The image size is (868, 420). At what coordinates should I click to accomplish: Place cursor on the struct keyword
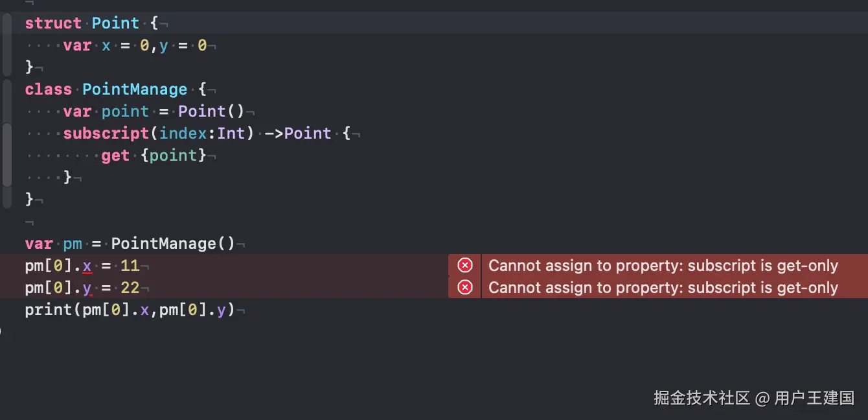tap(53, 23)
